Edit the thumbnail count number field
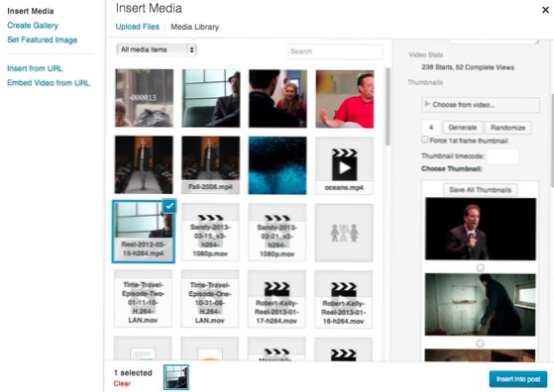The height and width of the screenshot is (392, 554). (x=431, y=128)
